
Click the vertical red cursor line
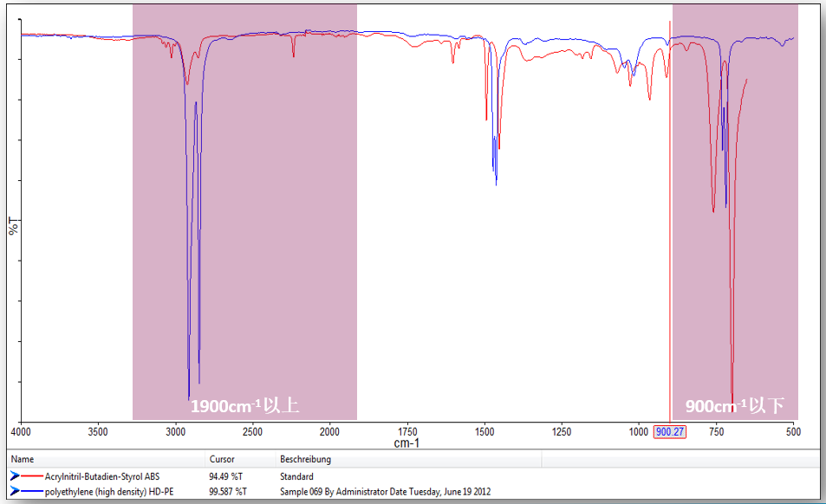(670, 221)
